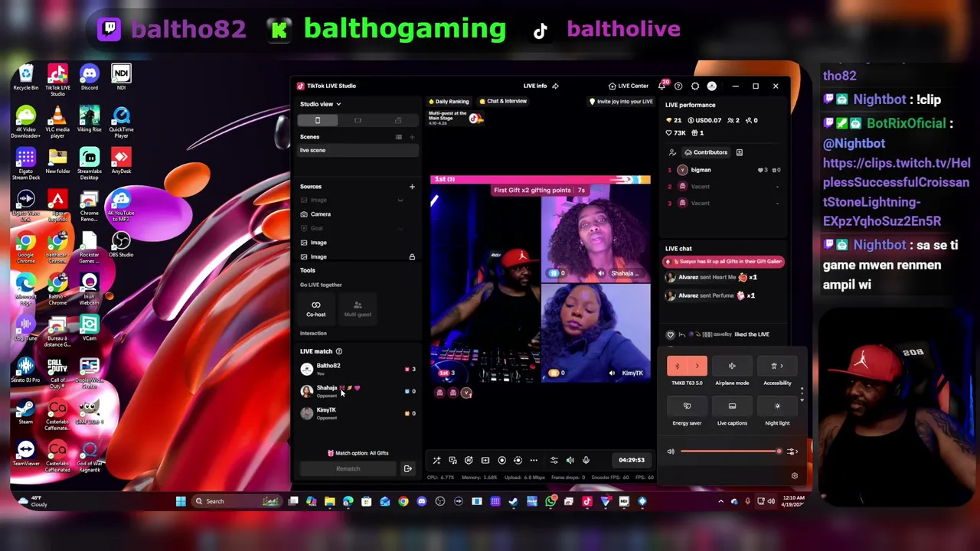The height and width of the screenshot is (551, 980).
Task: Open more options ellipsis in toolbar
Action: tap(534, 461)
